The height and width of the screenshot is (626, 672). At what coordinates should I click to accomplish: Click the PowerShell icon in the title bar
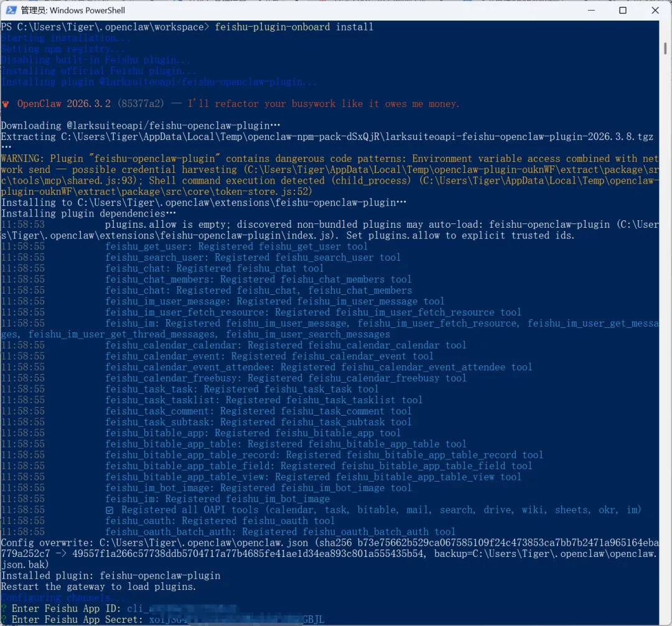(x=11, y=10)
